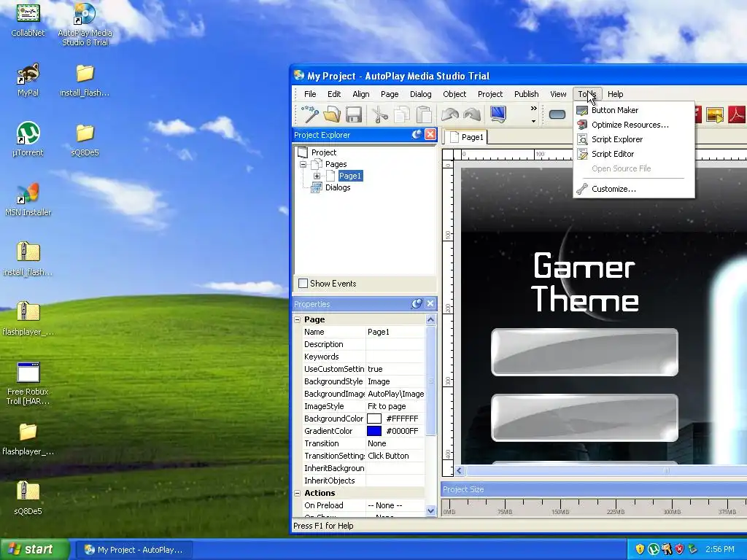Click the yellow security shield tray icon
The image size is (747, 560).
pyautogui.click(x=640, y=549)
